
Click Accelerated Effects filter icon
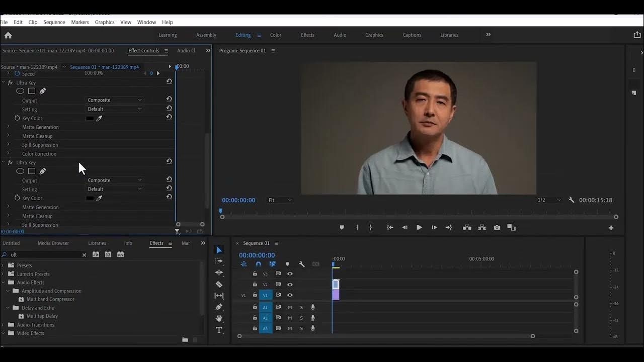tap(96, 255)
